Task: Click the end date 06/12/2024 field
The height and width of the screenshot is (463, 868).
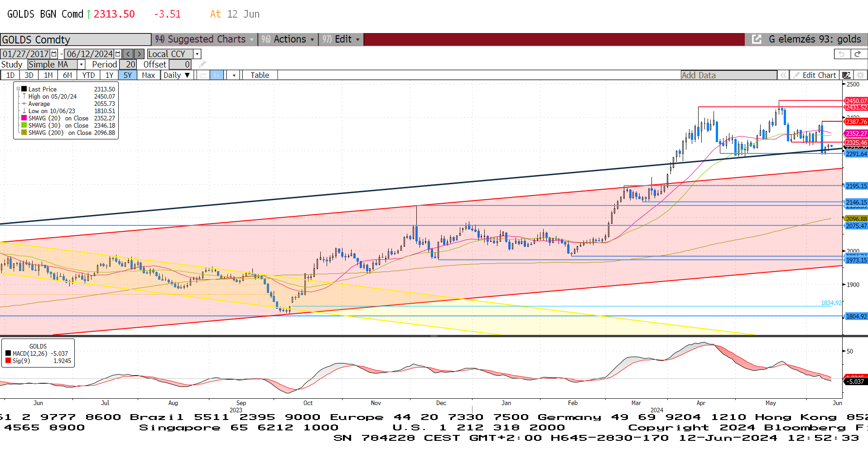Action: [90, 54]
